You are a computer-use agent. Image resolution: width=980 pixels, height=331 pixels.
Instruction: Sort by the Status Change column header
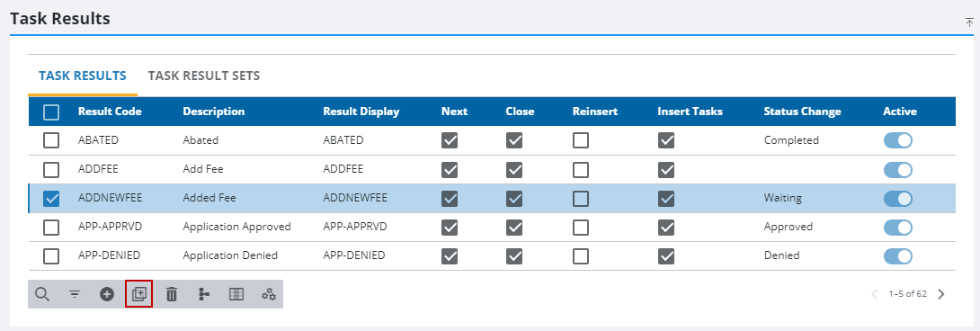click(803, 112)
